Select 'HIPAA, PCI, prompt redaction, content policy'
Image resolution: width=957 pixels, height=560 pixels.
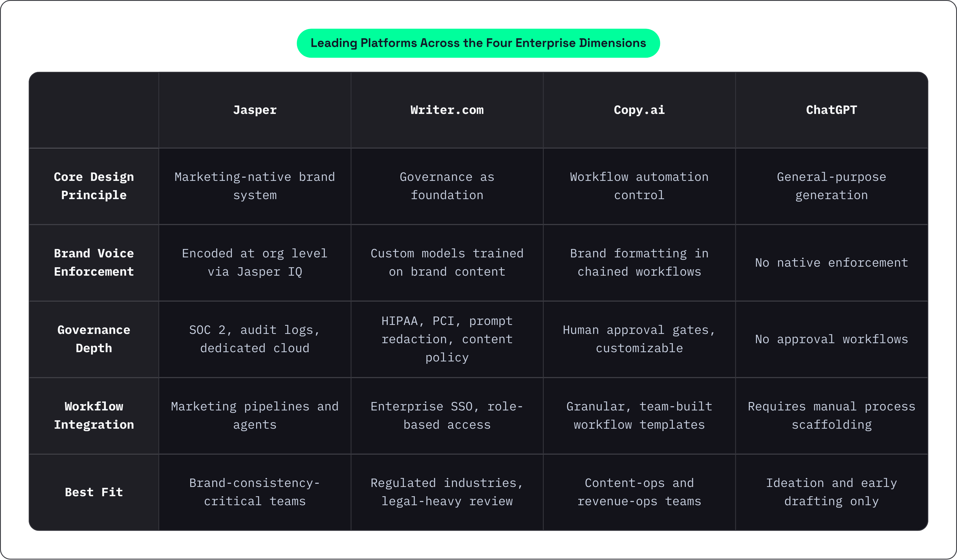click(x=447, y=339)
